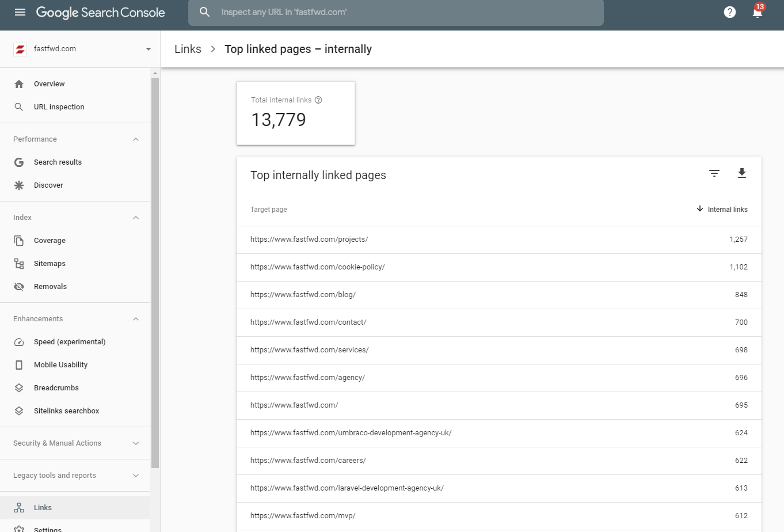Click the Overview home icon

pos(19,84)
